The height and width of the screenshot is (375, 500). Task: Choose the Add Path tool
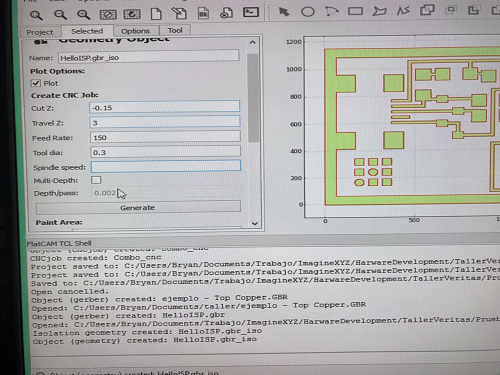tap(403, 11)
